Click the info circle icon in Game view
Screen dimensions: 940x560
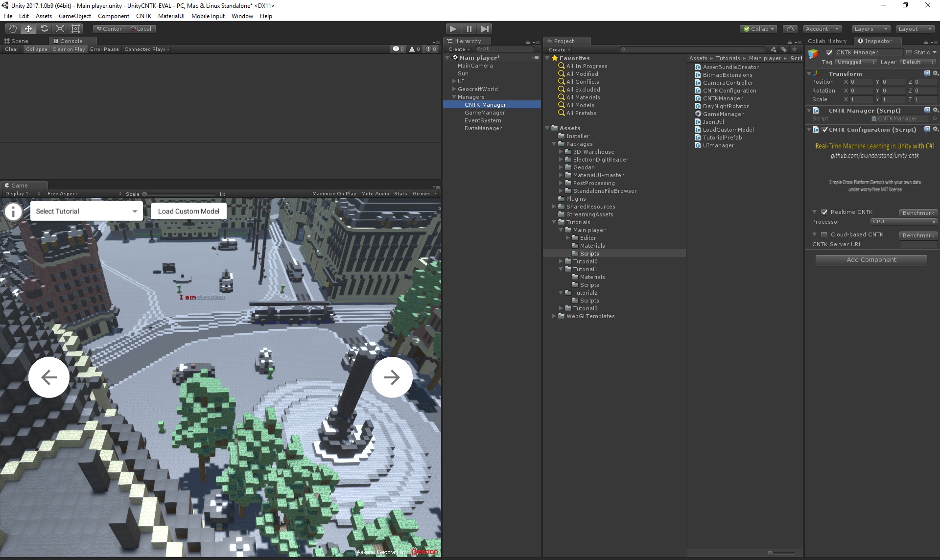pyautogui.click(x=13, y=211)
